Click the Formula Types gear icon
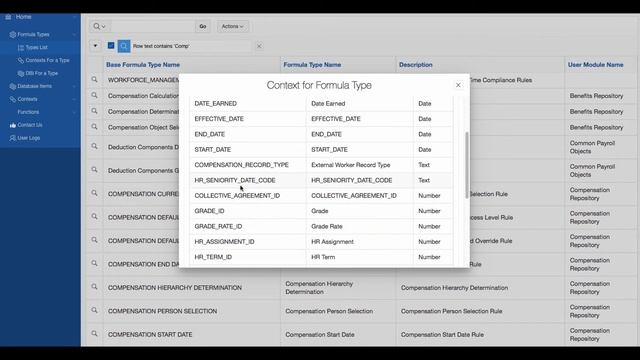The height and width of the screenshot is (360, 640). 13,35
